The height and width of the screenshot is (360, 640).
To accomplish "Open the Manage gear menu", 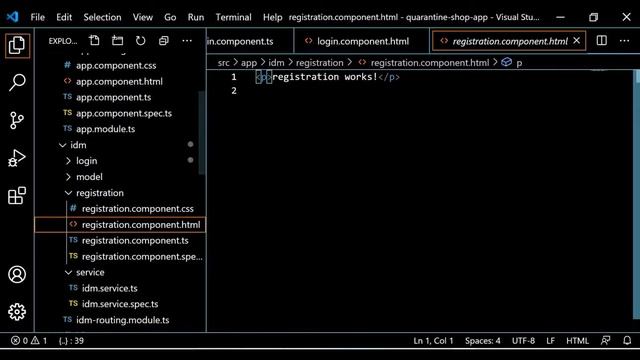I will coord(17,312).
